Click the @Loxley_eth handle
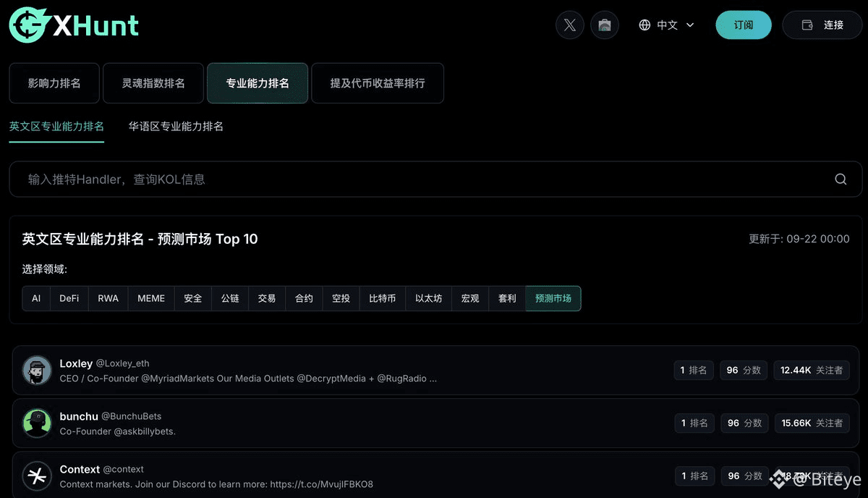Viewport: 868px width, 498px height. click(x=123, y=363)
